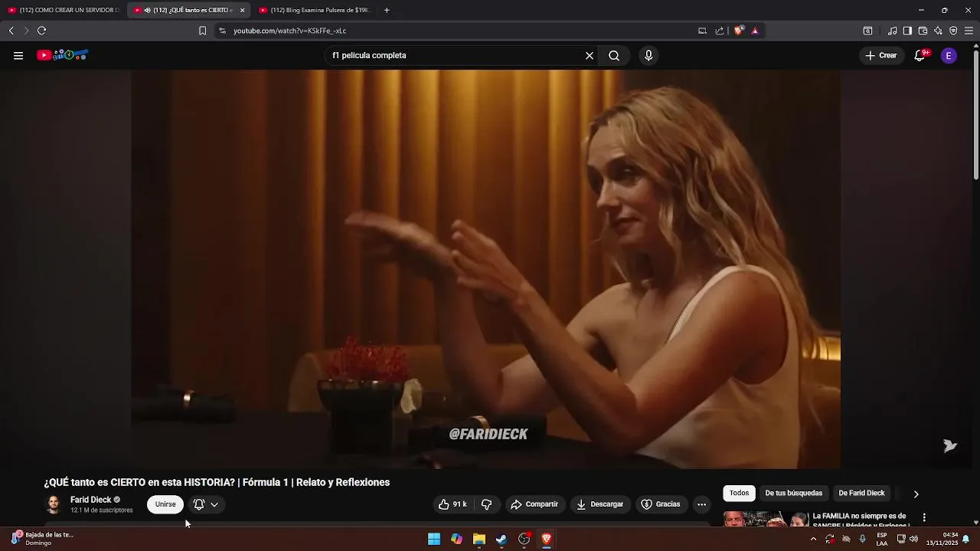980x551 pixels.
Task: Go to YouTube home via the logo
Action: click(x=63, y=55)
